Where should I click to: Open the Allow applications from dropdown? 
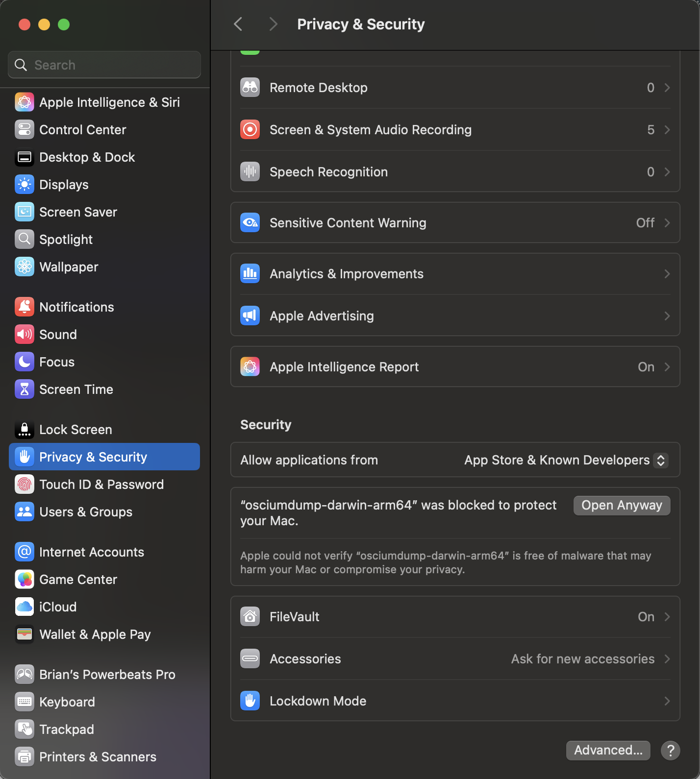566,460
